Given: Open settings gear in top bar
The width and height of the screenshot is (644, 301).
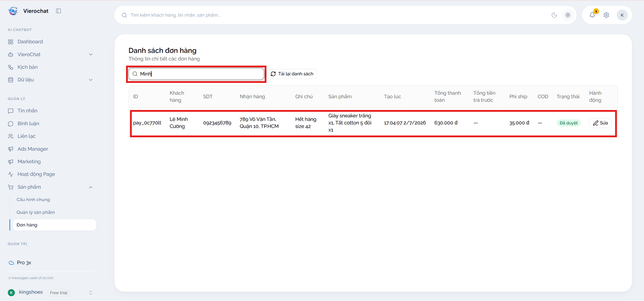Looking at the screenshot, I should click(606, 15).
